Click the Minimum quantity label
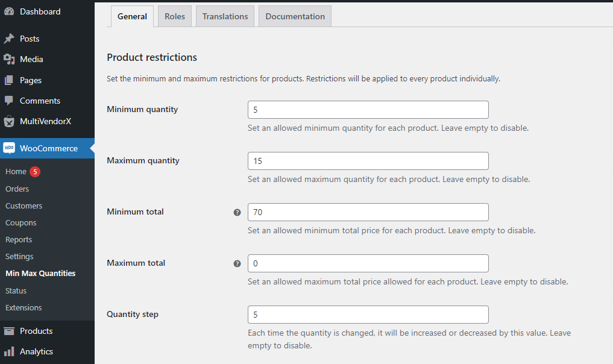 142,110
